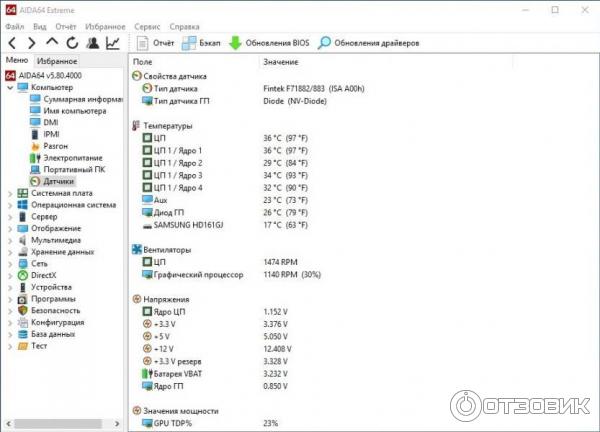This screenshot has width=600, height=432.
Task: Expand the Отображение node
Action: (10, 229)
